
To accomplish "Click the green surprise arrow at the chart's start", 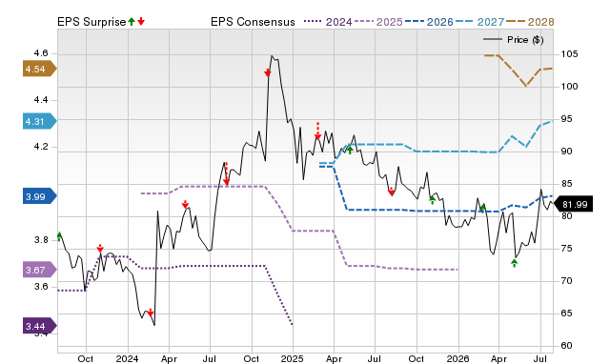I will coord(59,236).
